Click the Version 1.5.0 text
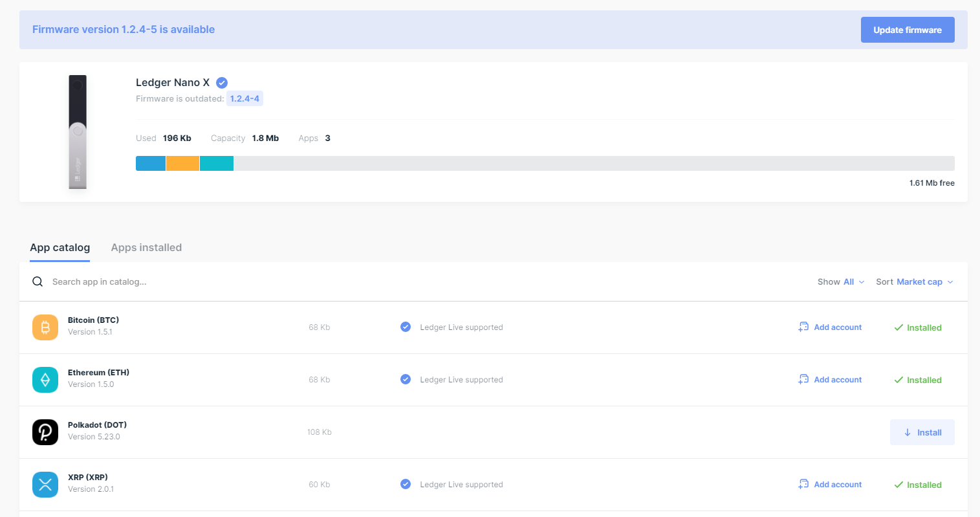The width and height of the screenshot is (980, 517). [x=91, y=384]
